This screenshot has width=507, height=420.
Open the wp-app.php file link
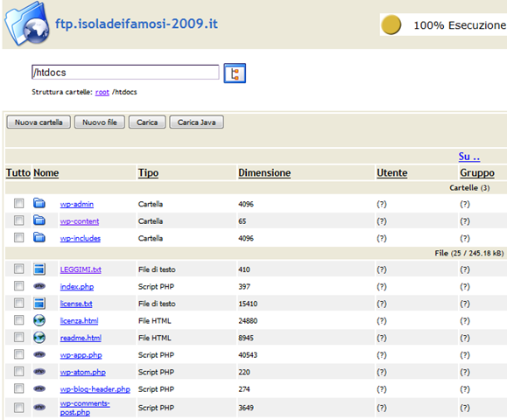coord(81,355)
